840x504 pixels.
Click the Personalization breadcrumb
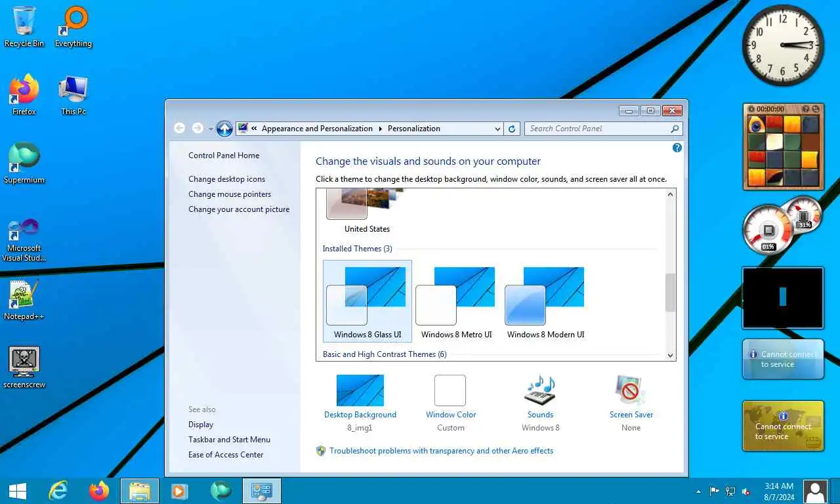tap(414, 129)
